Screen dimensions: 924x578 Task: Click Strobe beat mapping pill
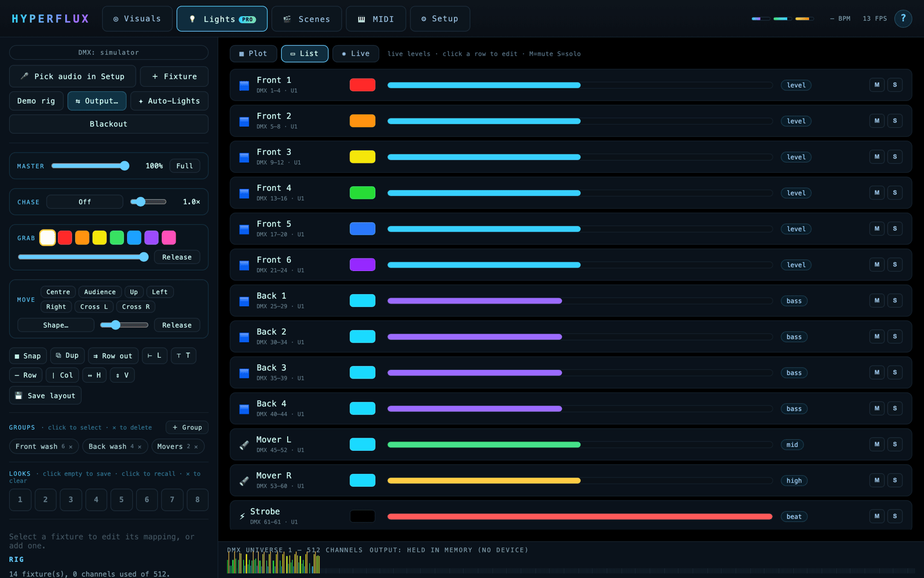point(794,516)
